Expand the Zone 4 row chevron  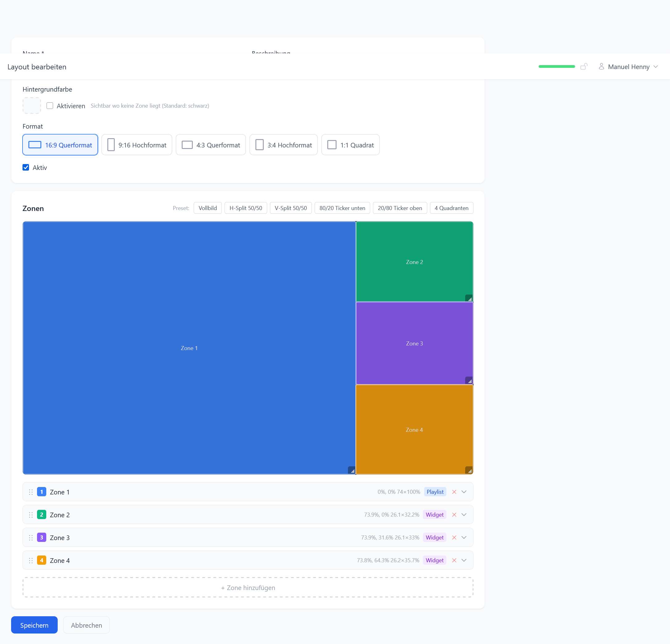click(x=464, y=560)
